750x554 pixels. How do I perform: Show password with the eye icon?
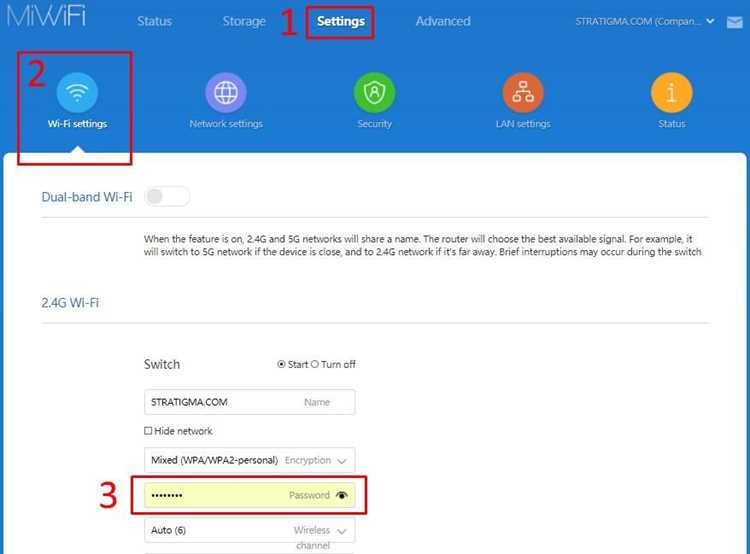tap(342, 495)
